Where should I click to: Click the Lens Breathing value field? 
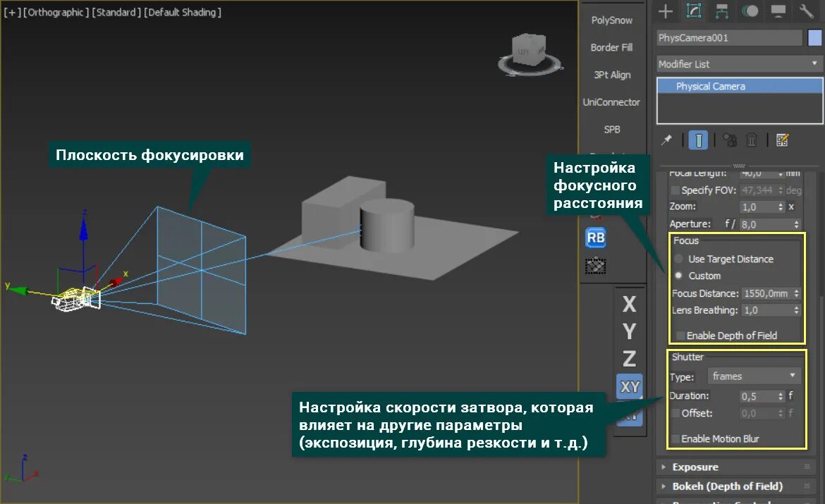click(x=766, y=310)
